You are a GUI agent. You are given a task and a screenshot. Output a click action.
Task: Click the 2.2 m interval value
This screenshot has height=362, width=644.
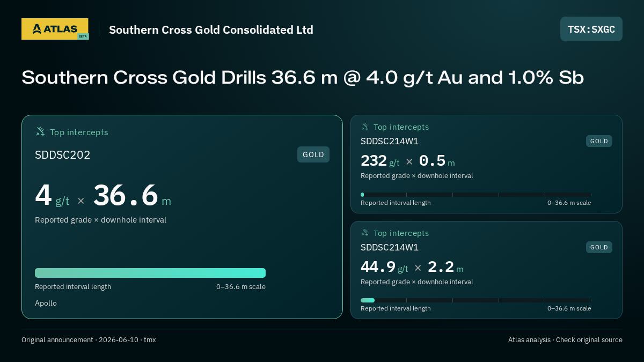[445, 267]
